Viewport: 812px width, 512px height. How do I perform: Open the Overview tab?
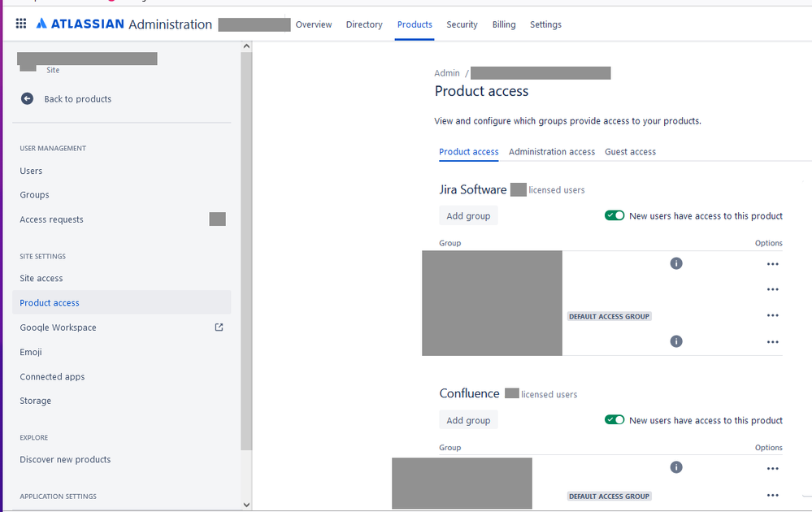point(313,24)
